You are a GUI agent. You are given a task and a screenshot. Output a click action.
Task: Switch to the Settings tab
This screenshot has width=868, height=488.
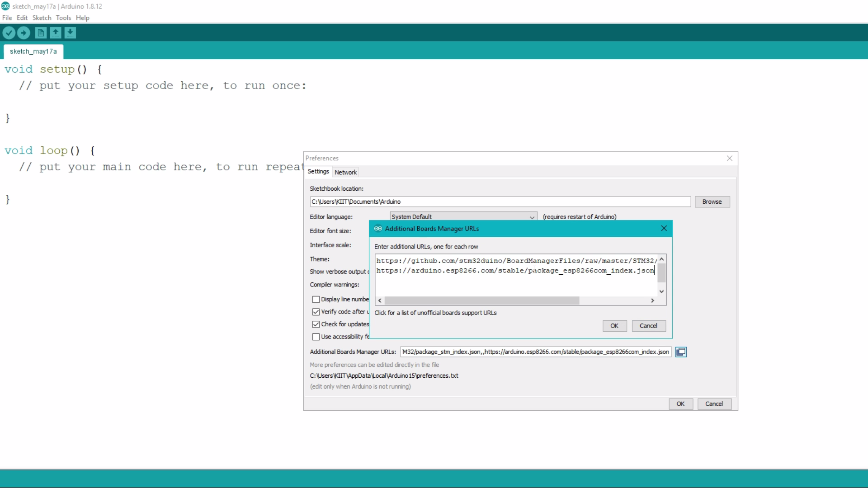[x=318, y=172]
